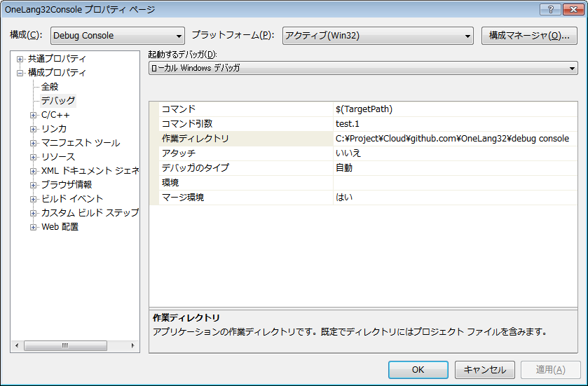
Task: Click the いいえ attach value
Action: point(348,153)
